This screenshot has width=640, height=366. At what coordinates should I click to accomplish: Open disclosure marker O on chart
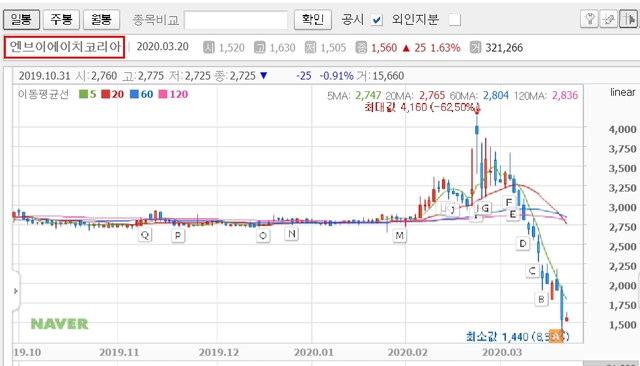pyautogui.click(x=263, y=235)
